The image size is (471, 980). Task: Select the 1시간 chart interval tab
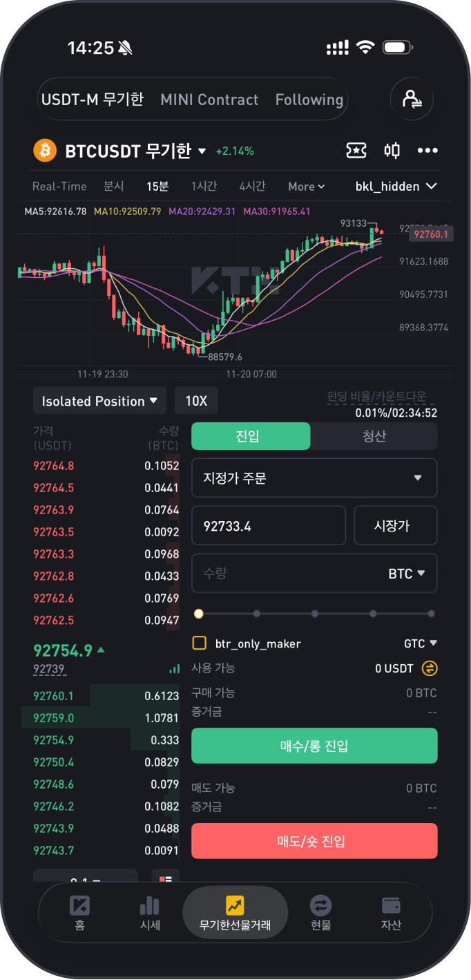204,186
